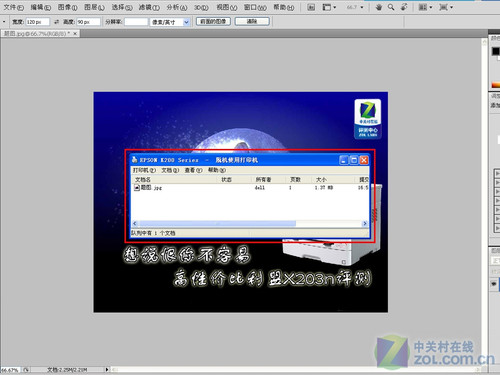Open the 滤镜 menu
The image size is (500, 375).
[149, 7]
